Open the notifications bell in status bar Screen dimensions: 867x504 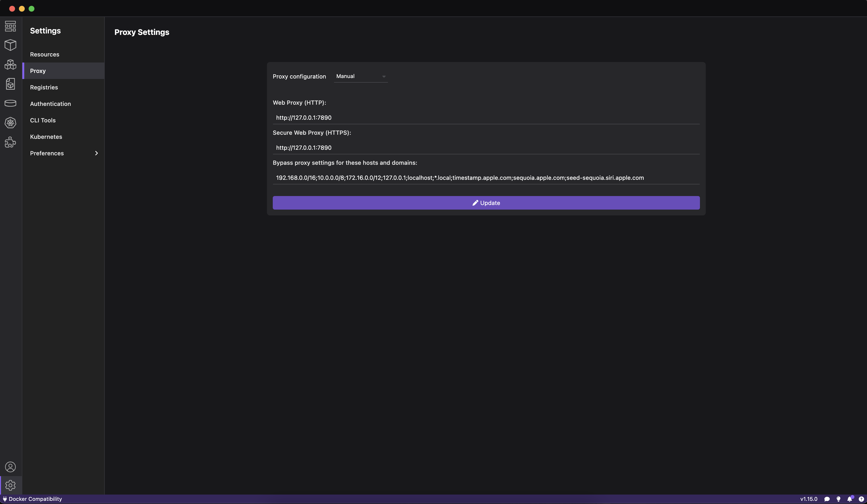point(850,499)
